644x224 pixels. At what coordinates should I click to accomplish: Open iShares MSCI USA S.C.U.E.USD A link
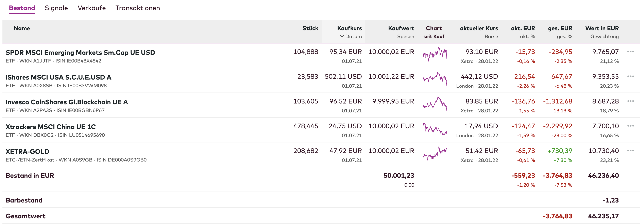pyautogui.click(x=58, y=77)
